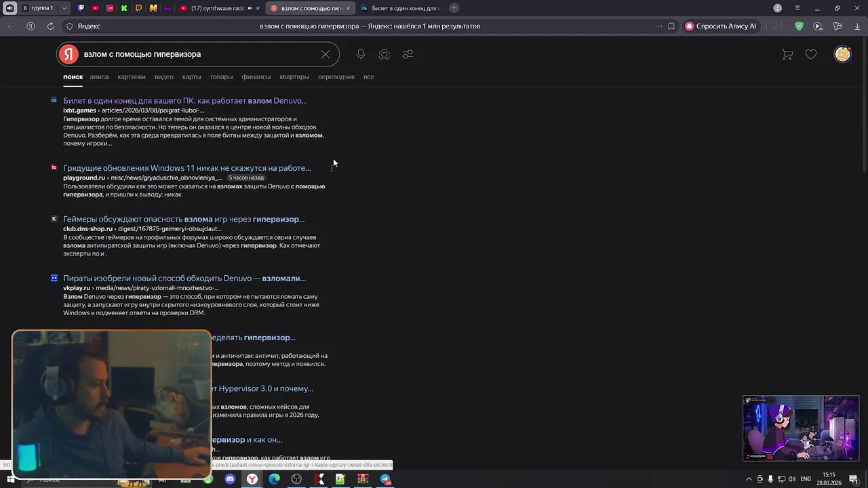The width and height of the screenshot is (868, 488).
Task: Open the browser side panel icon
Action: pos(837,26)
